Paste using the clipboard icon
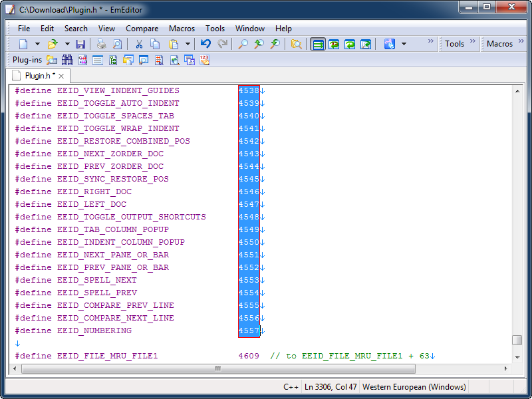Screen dimensions: 532x399 point(174,44)
